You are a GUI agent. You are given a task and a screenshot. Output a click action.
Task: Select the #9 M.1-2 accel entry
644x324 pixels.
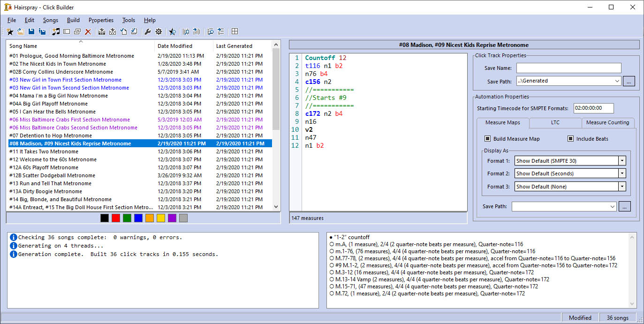[x=473, y=265]
